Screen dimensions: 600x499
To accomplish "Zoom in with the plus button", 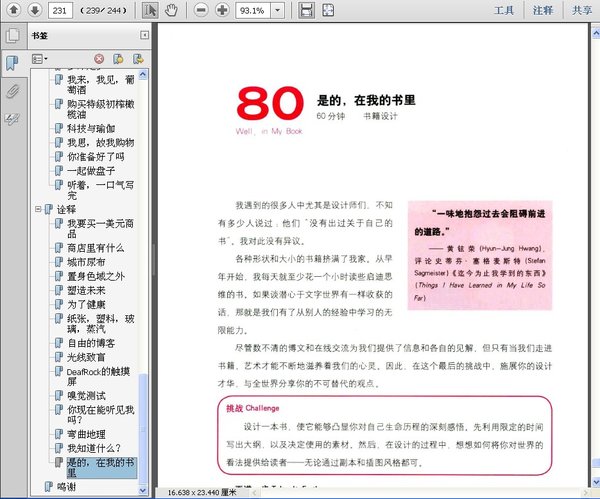I will (x=222, y=10).
